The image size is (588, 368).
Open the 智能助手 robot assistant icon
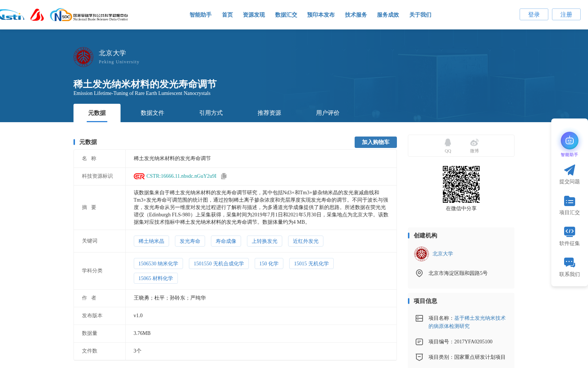tap(570, 141)
